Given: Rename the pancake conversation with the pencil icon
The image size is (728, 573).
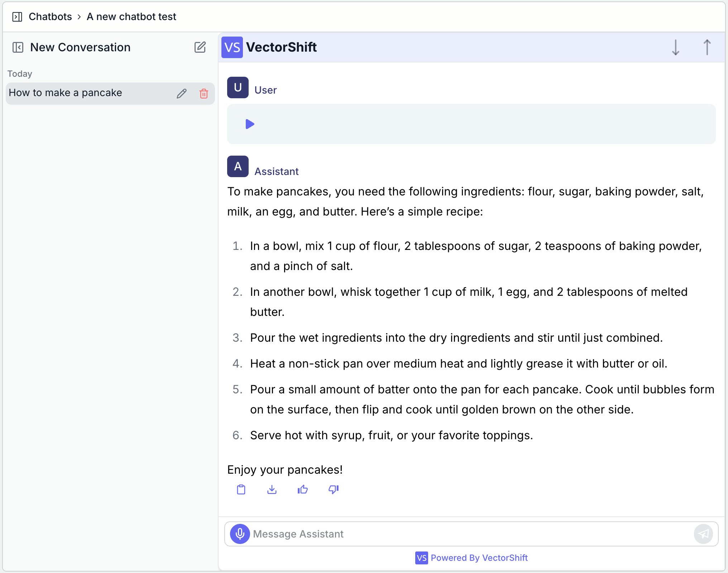Looking at the screenshot, I should click(182, 94).
